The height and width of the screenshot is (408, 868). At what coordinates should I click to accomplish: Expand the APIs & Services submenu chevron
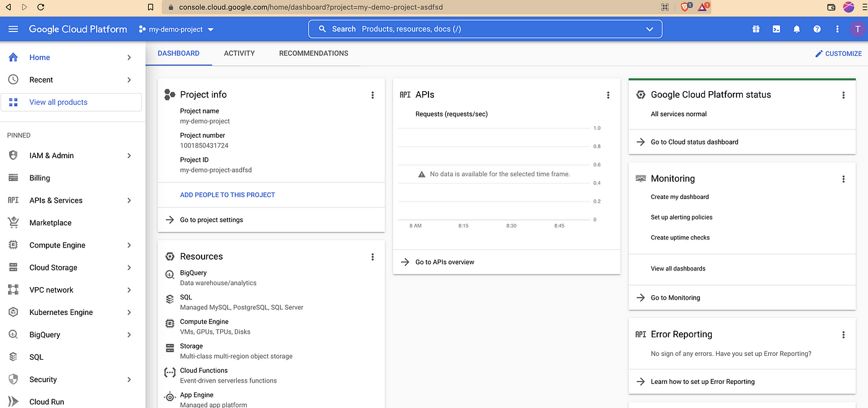click(129, 200)
